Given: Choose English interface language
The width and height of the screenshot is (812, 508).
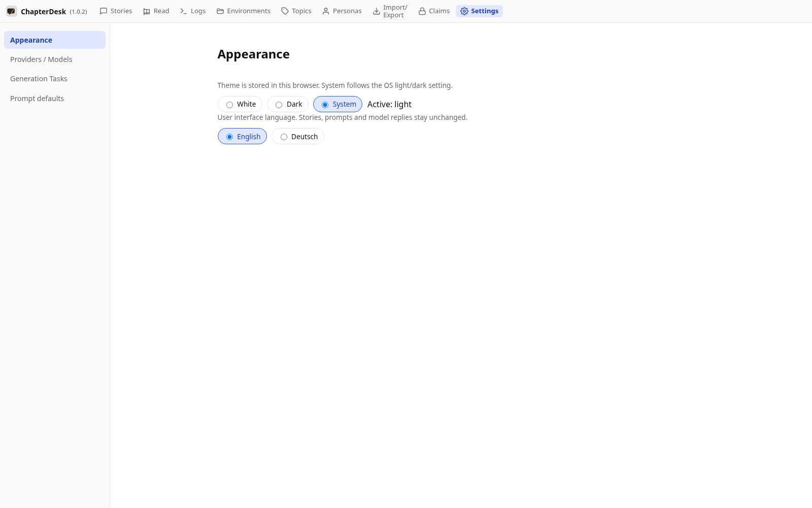Looking at the screenshot, I should (x=242, y=136).
